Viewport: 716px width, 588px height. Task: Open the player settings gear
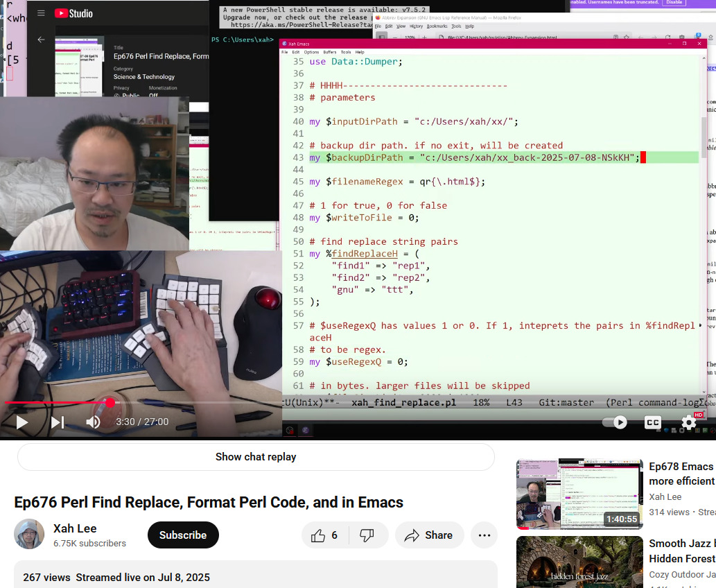click(x=689, y=422)
